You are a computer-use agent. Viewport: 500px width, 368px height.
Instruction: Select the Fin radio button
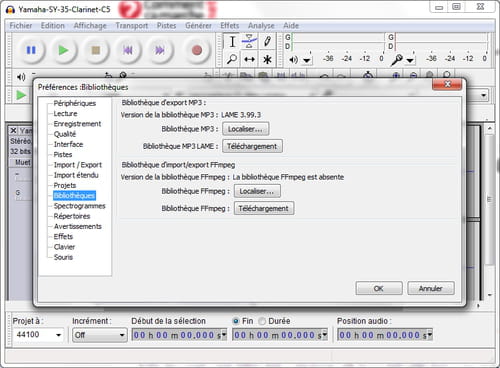click(x=236, y=321)
